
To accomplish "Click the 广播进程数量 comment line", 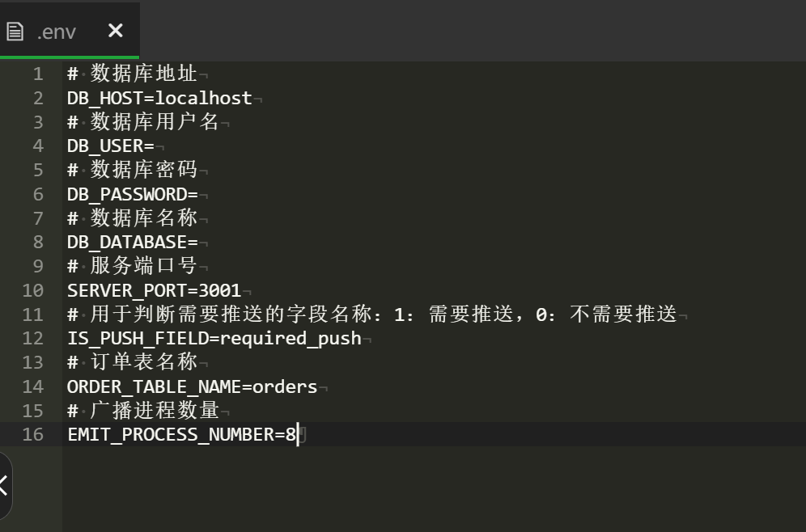I will 154,411.
